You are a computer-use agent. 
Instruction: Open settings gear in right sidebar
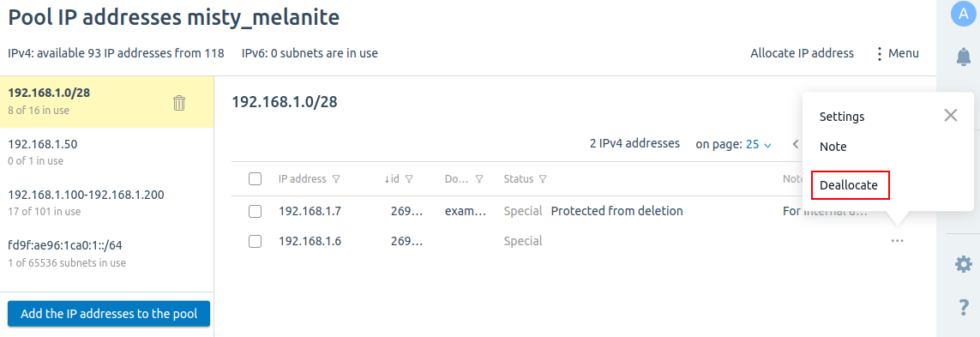pos(963,264)
